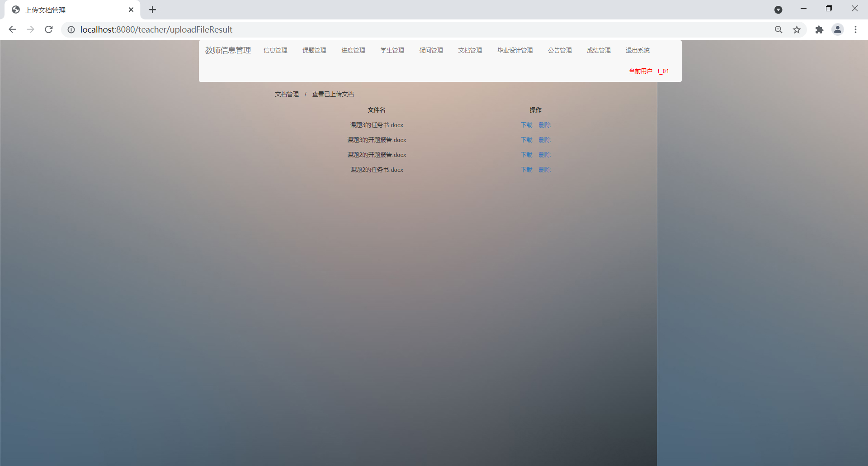
Task: Open Chrome three-dot menu
Action: (855, 29)
